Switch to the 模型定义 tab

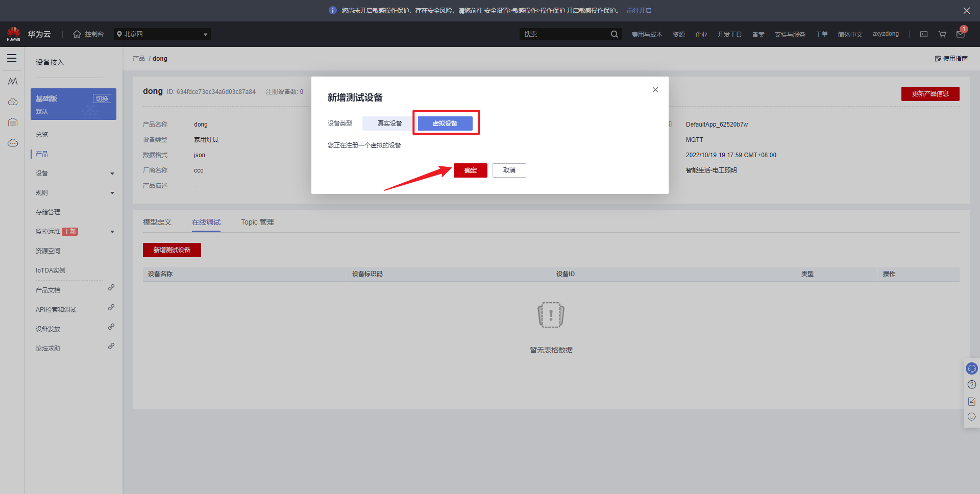157,223
